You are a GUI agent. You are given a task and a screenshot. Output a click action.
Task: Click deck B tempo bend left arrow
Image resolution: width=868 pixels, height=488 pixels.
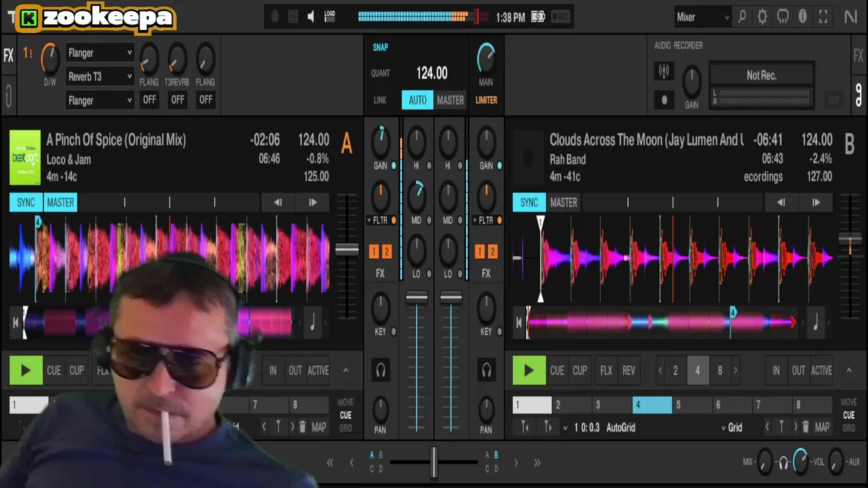coord(781,202)
